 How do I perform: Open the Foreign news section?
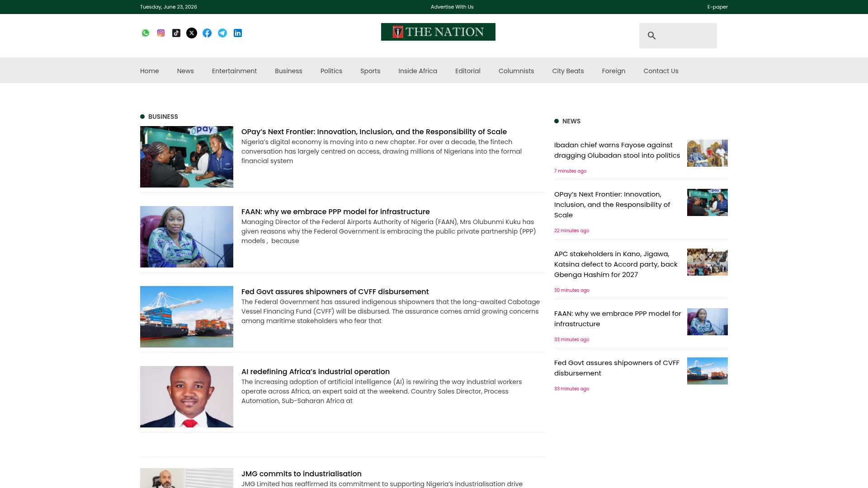(x=613, y=71)
